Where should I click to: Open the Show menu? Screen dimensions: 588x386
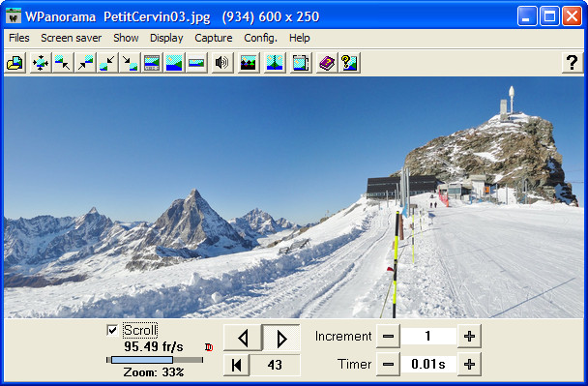pos(126,38)
